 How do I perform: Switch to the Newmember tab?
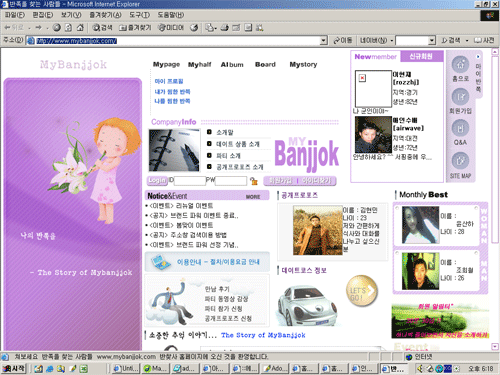376,57
